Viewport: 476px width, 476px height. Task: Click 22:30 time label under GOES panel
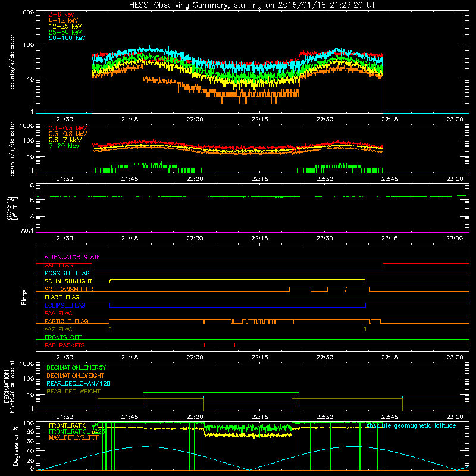[324, 239]
